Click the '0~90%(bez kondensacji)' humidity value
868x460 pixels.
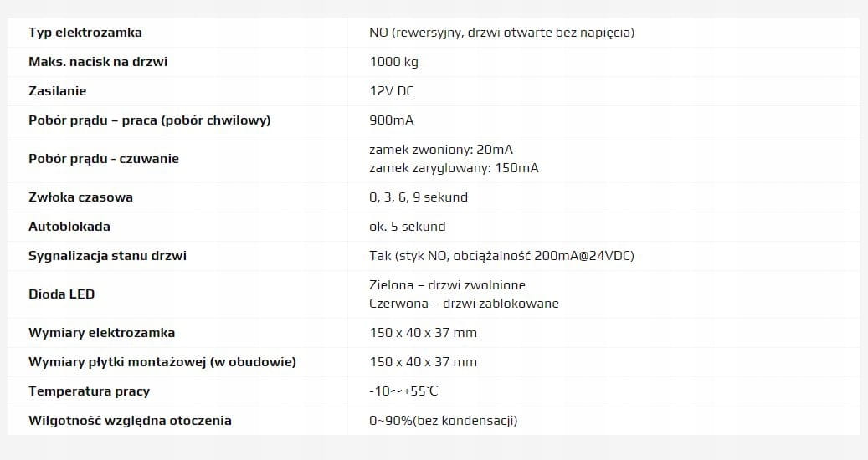pos(443,420)
